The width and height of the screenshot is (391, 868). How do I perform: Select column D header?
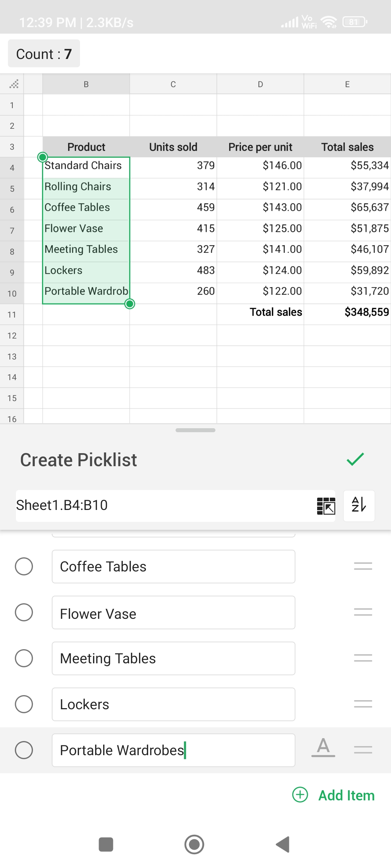coord(260,84)
